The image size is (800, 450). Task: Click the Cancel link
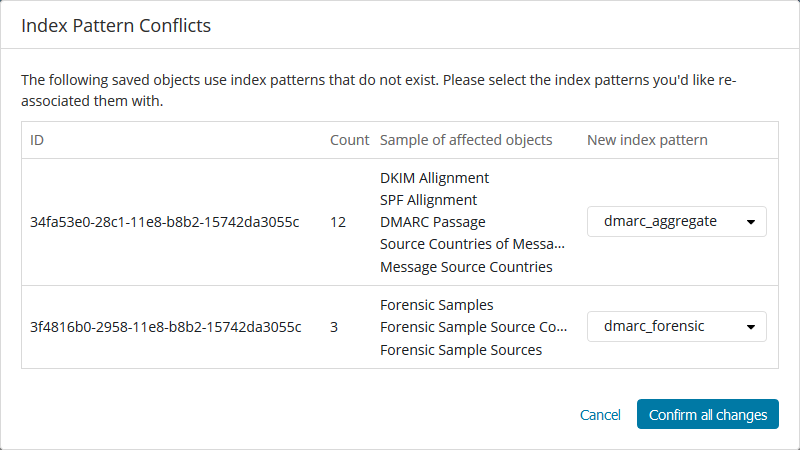click(x=600, y=415)
